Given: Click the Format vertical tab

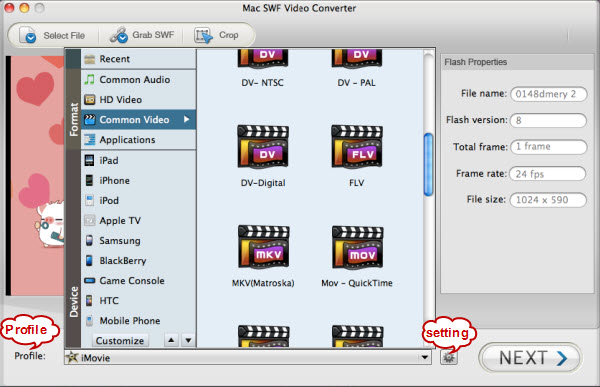Looking at the screenshot, I should (73, 119).
